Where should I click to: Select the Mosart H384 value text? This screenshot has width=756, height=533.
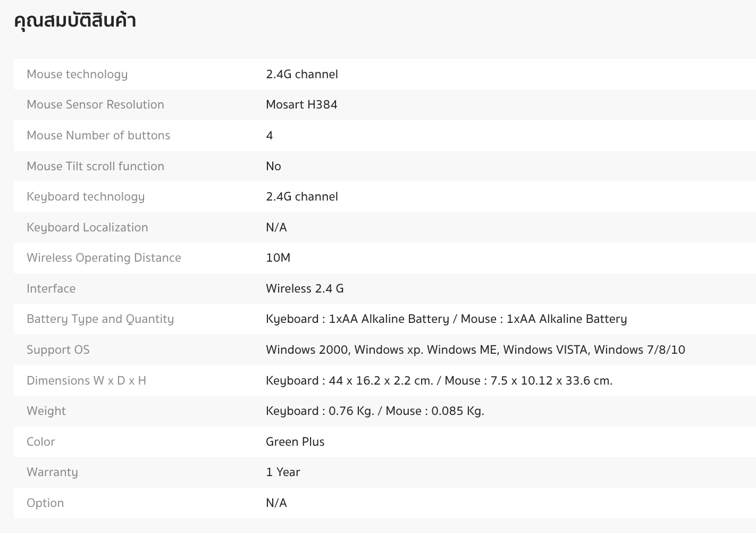[301, 105]
